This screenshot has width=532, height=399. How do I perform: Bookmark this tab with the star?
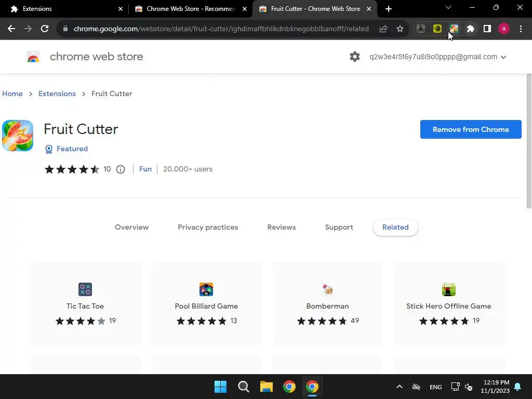tap(400, 29)
